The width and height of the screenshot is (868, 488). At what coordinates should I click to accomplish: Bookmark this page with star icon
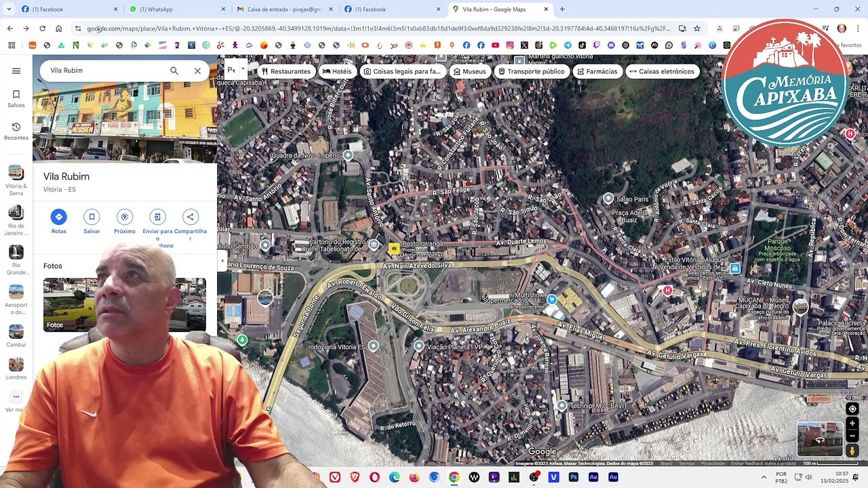[697, 28]
